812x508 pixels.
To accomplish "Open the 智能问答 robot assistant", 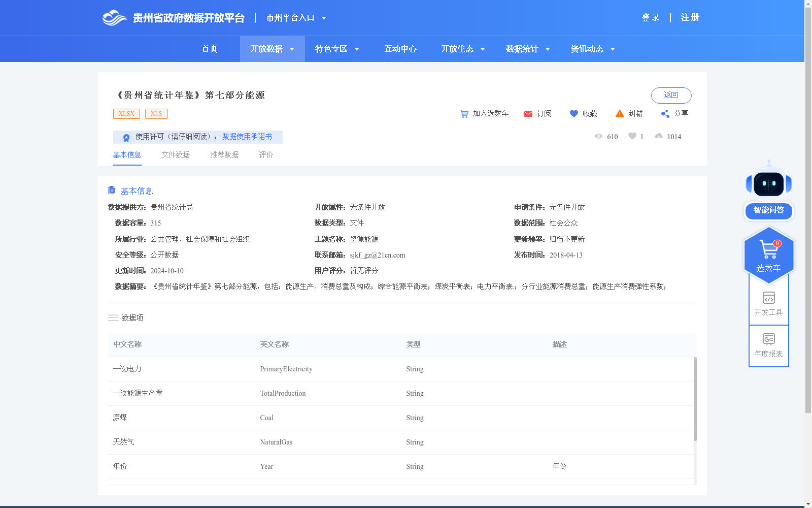I will click(768, 211).
